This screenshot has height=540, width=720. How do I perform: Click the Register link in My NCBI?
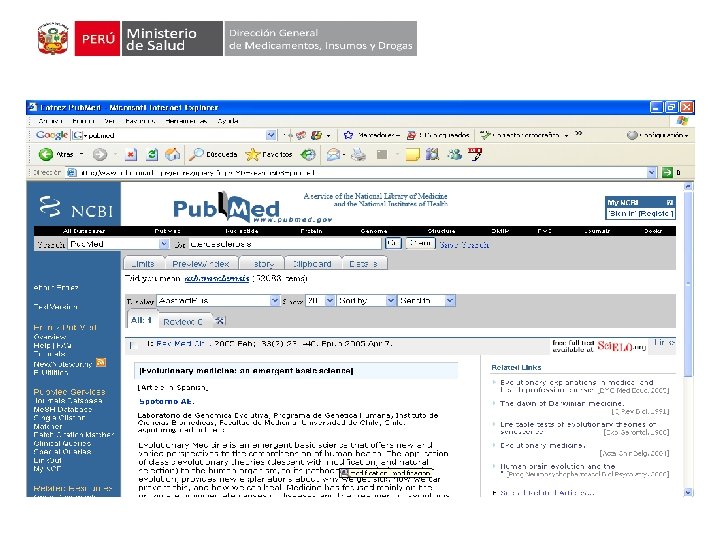(x=656, y=214)
